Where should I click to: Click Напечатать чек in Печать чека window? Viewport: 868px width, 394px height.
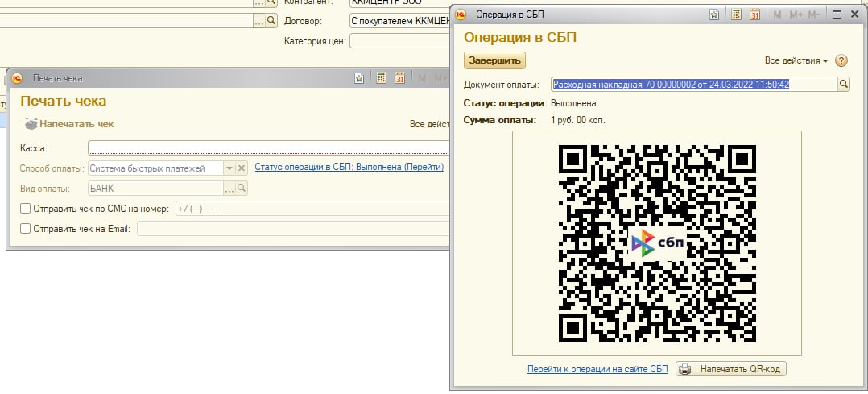[x=70, y=124]
